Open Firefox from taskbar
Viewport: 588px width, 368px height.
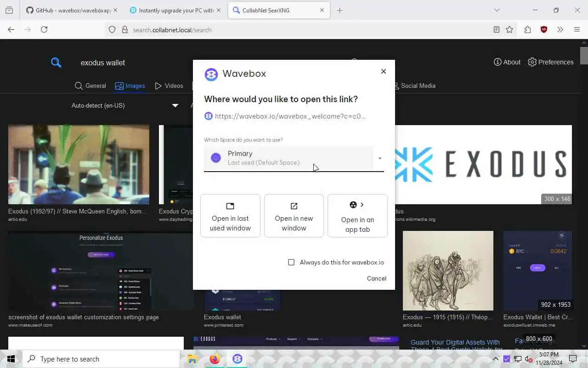click(215, 359)
